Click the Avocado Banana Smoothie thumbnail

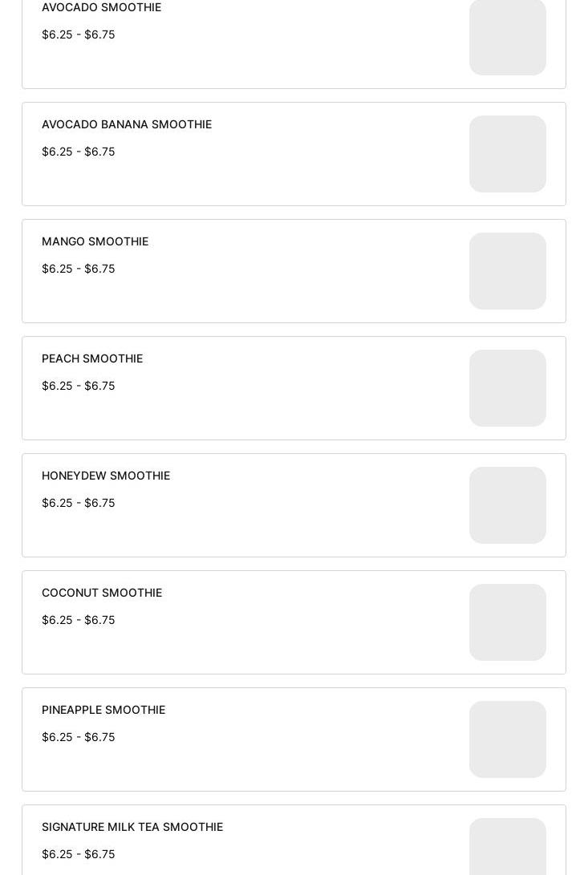507,154
